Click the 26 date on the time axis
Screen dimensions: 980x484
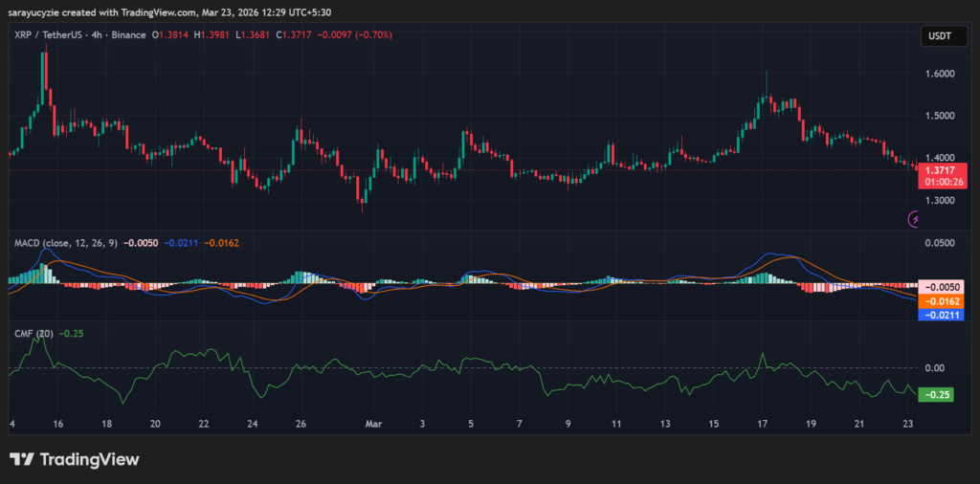(x=301, y=423)
